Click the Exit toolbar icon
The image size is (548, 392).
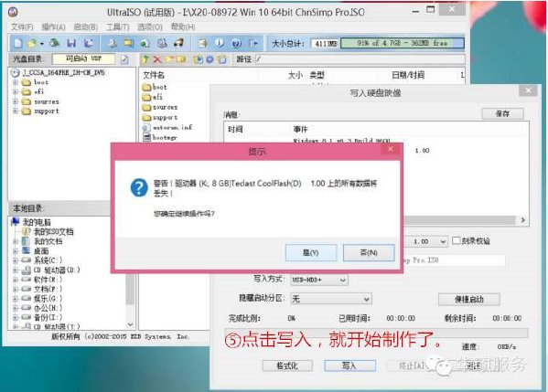[x=253, y=43]
